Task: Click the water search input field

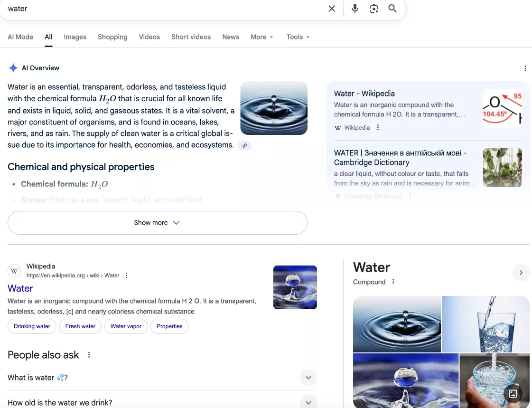Action: [x=161, y=9]
